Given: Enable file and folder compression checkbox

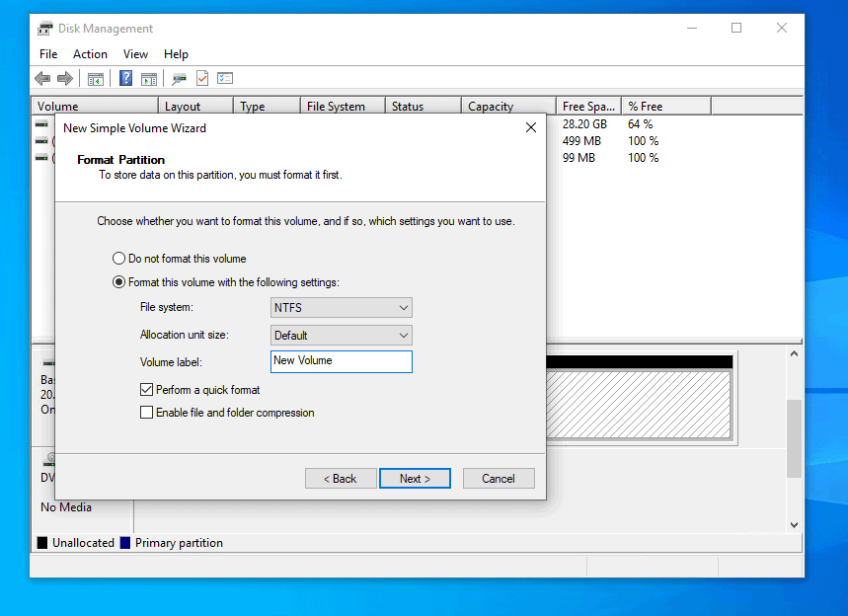Looking at the screenshot, I should 146,412.
